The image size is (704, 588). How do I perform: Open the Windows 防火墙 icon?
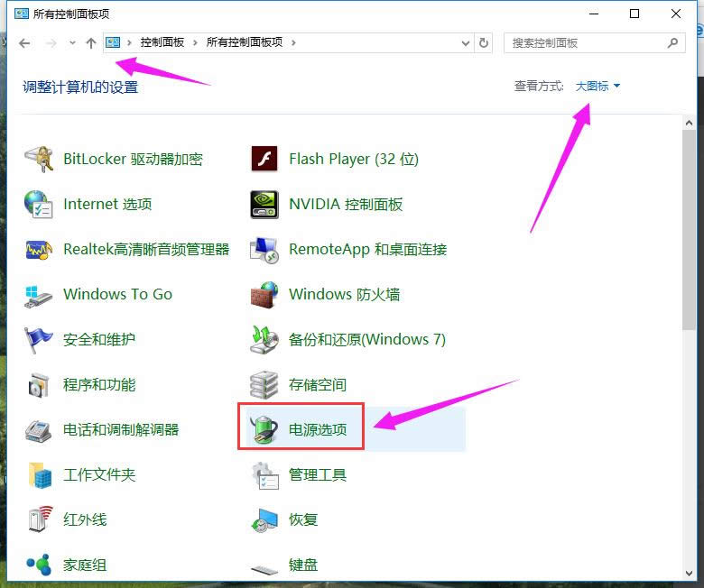(x=264, y=295)
